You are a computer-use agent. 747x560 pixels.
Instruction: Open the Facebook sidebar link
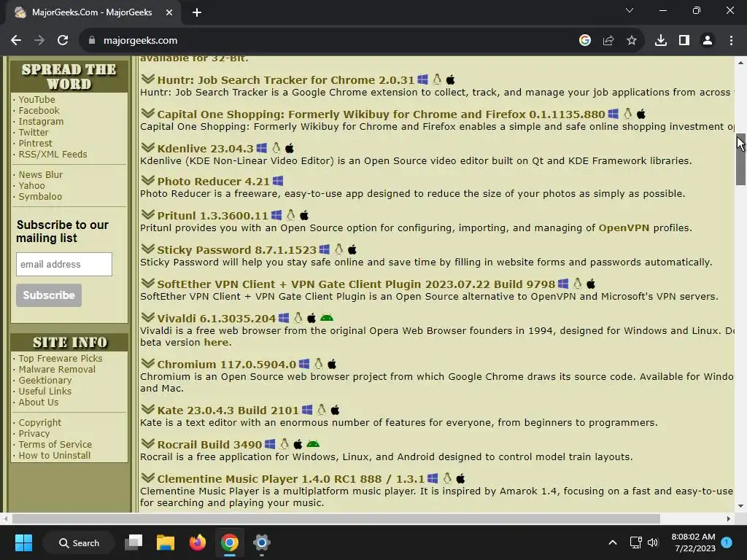pos(39,111)
